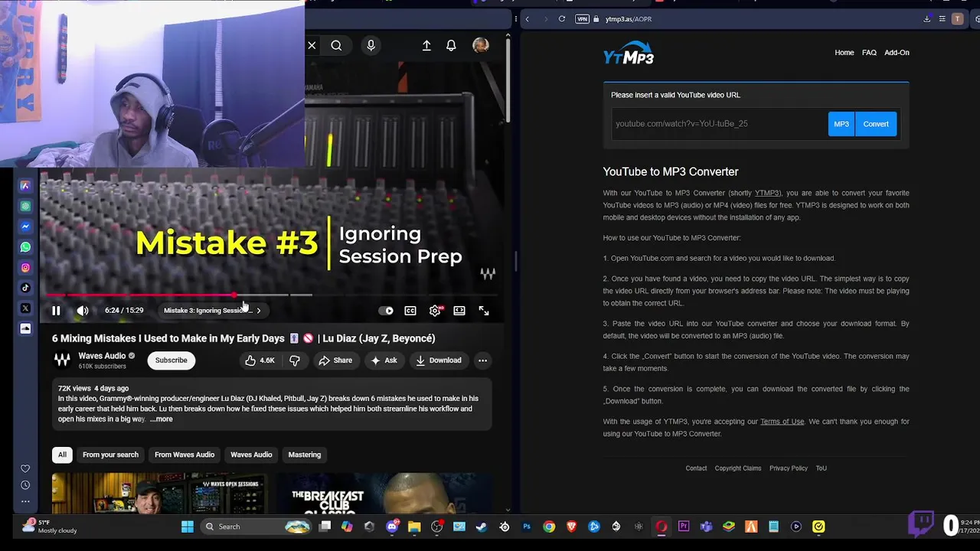This screenshot has height=551, width=980.
Task: Select the From your search chip
Action: tap(110, 455)
